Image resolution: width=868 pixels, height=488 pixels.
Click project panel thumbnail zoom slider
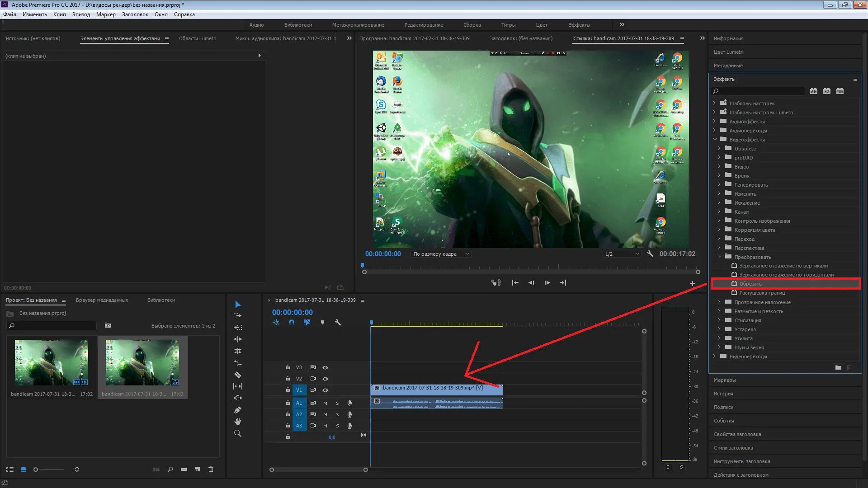[36, 469]
